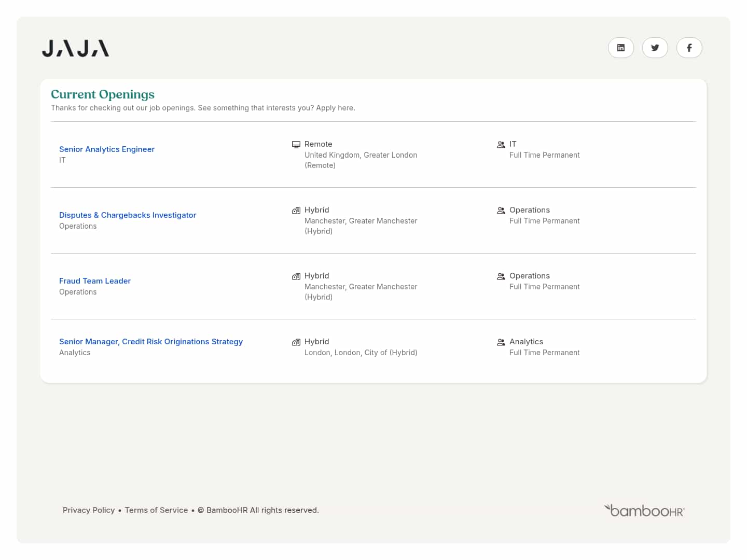747x560 pixels.
Task: Open the Facebook social link
Action: 689,48
